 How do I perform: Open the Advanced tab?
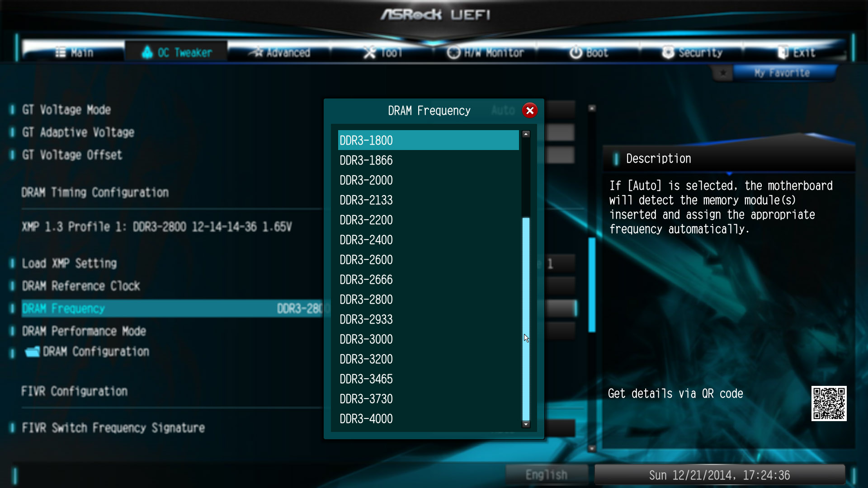[x=279, y=52]
